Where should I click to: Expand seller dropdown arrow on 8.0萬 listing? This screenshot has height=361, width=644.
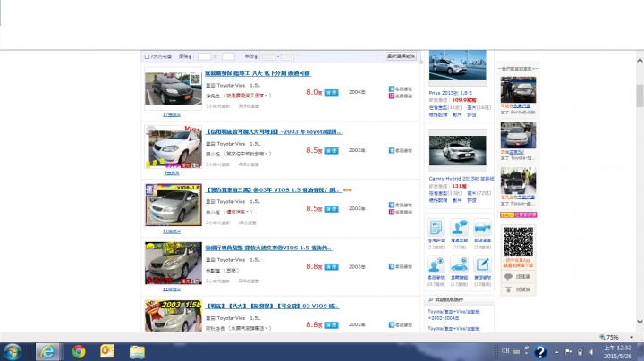pos(267,96)
